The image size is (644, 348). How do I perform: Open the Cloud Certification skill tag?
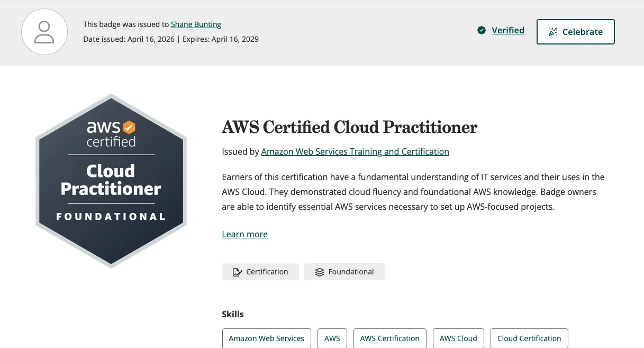coord(529,338)
